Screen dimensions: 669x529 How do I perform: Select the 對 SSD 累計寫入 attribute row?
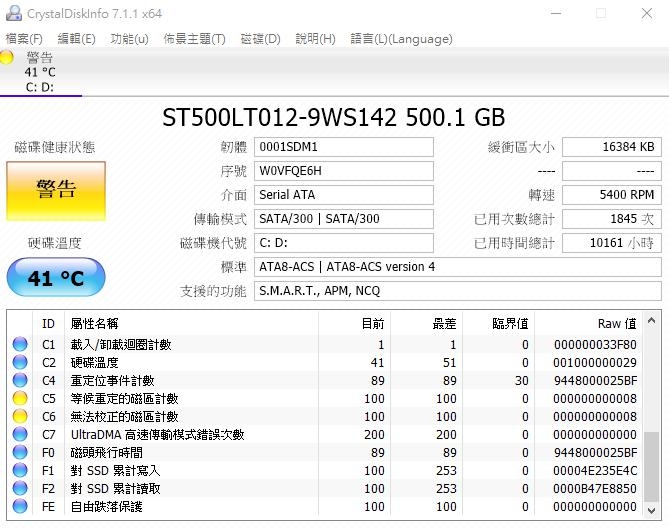(325, 470)
